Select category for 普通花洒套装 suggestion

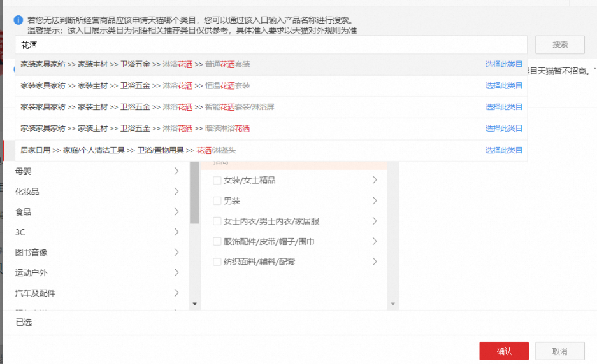click(x=503, y=64)
